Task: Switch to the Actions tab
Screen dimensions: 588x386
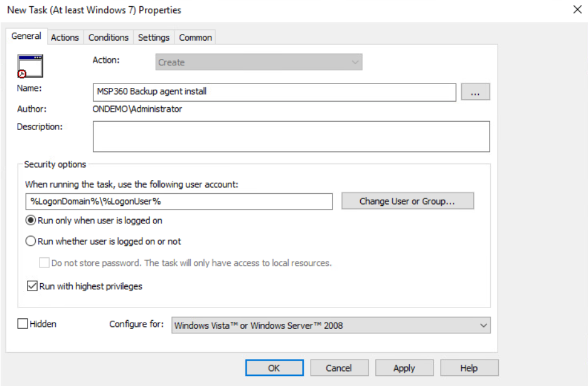Action: (x=65, y=38)
